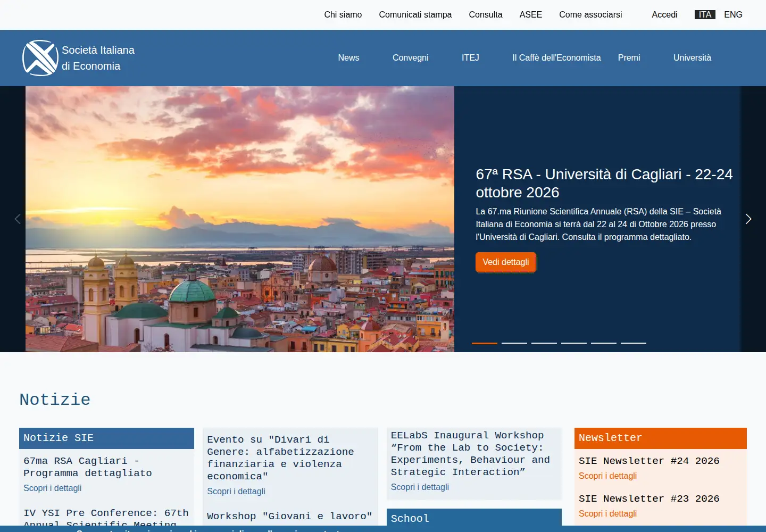Switch site language to ITA
This screenshot has width=766, height=532.
[705, 15]
